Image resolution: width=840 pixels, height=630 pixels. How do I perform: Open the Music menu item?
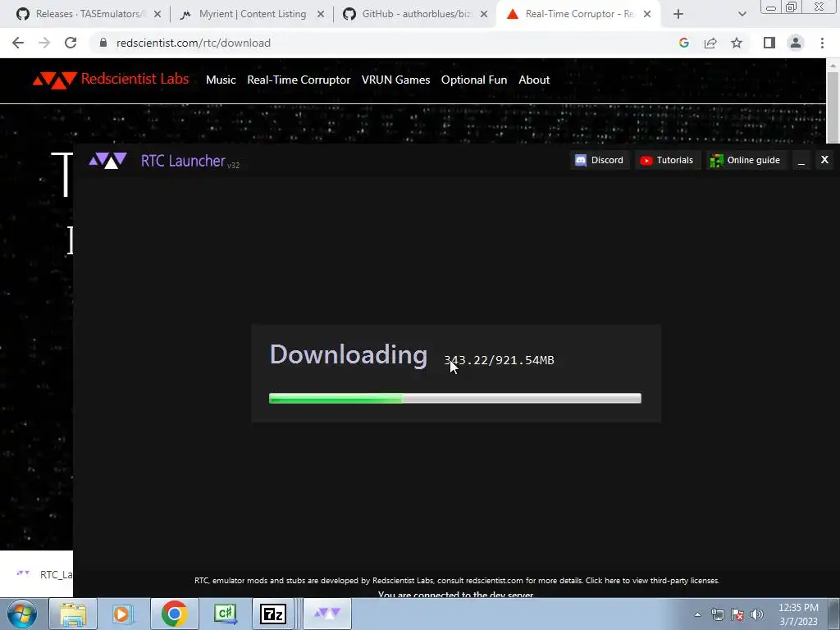pyautogui.click(x=221, y=80)
